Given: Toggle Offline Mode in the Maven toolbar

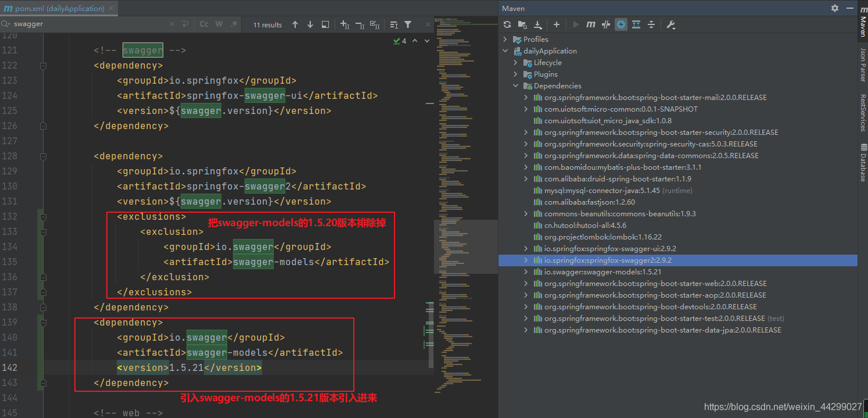Looking at the screenshot, I should coord(622,24).
